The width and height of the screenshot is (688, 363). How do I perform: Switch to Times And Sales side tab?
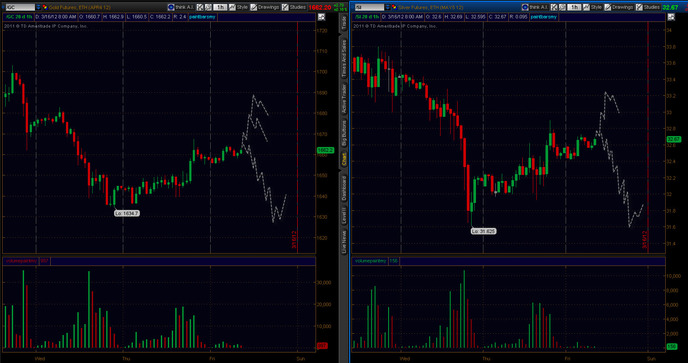[344, 59]
